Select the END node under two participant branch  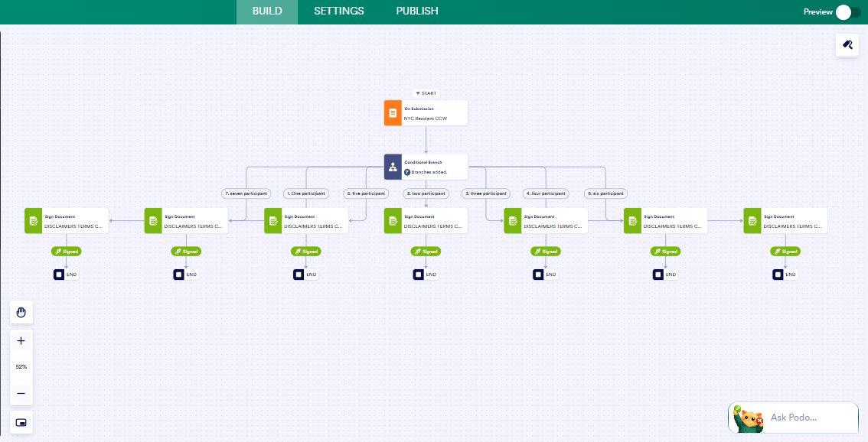point(425,275)
